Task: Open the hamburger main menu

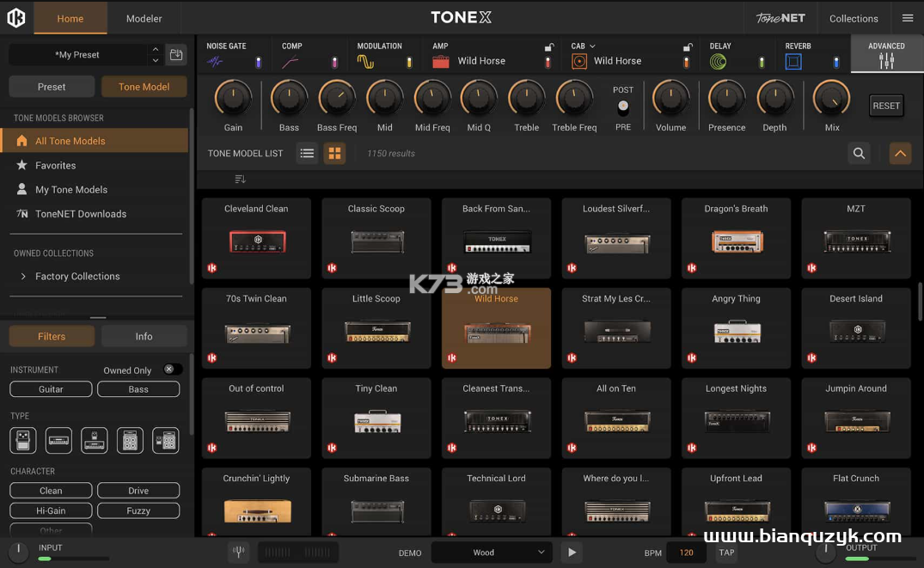Action: click(908, 18)
